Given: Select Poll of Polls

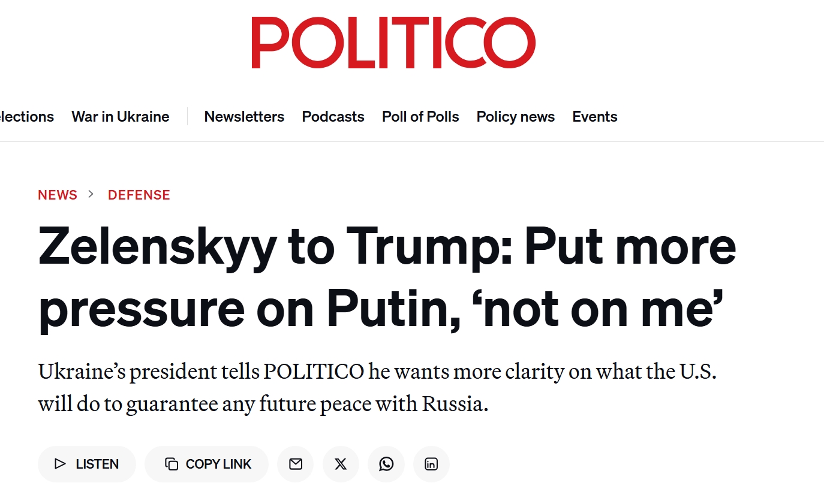Looking at the screenshot, I should tap(420, 116).
